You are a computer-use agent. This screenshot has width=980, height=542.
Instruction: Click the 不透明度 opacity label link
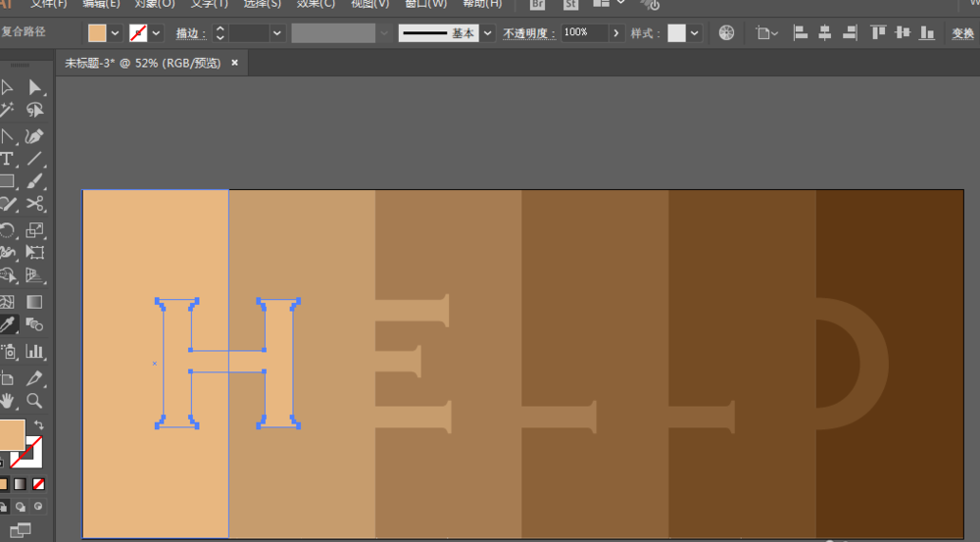tap(529, 33)
